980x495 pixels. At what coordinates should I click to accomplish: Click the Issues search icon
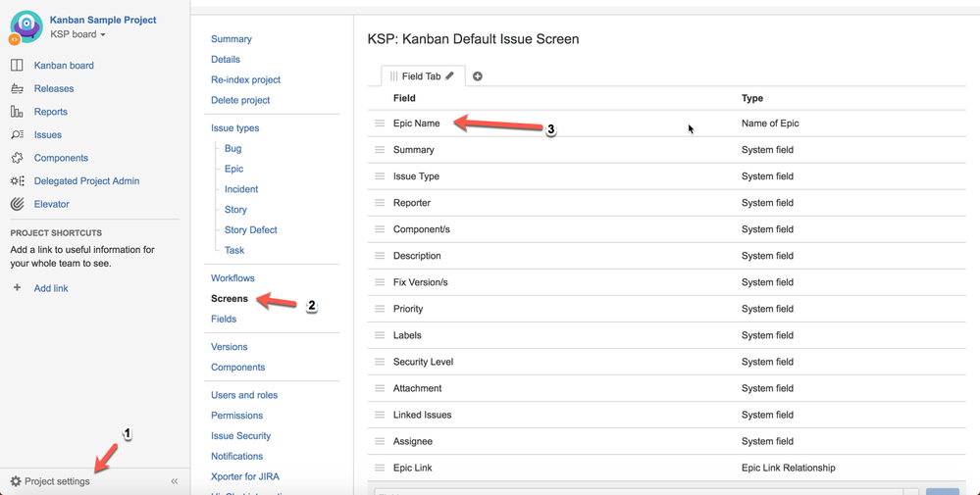17,135
